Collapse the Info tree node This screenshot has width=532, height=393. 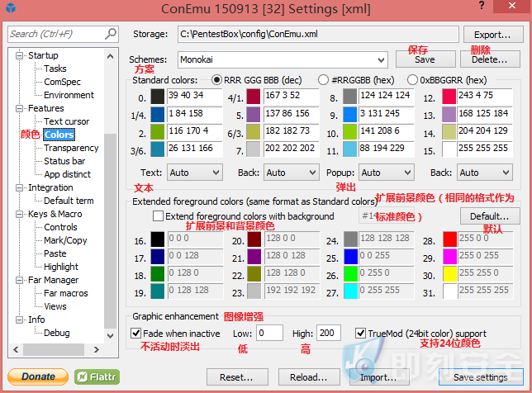[20, 320]
